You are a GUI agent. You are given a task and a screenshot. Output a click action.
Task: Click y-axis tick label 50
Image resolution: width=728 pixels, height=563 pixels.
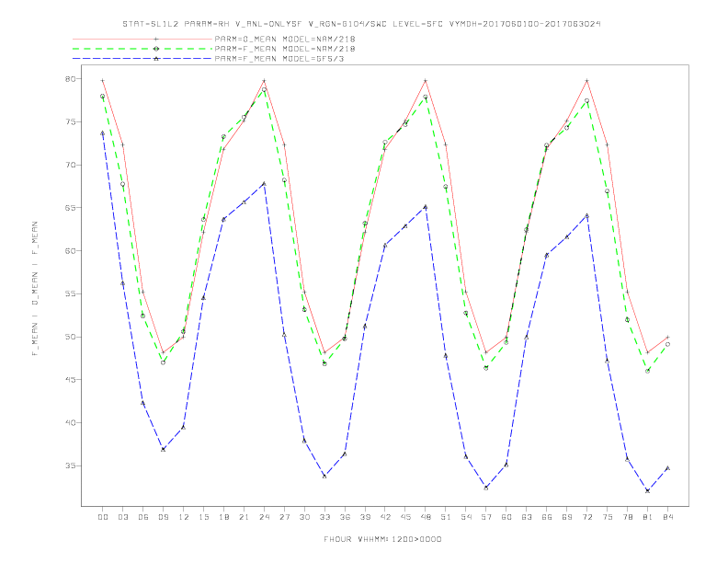tap(70, 337)
